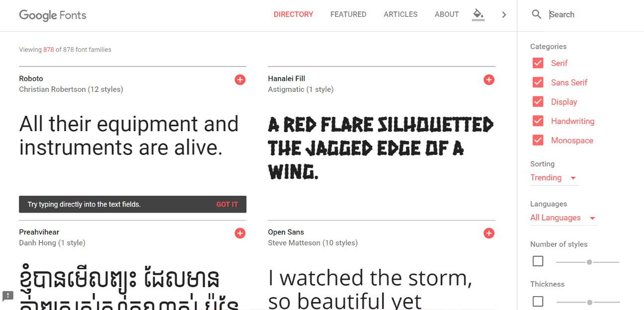
Task: Enable the Number of styles filter
Action: click(538, 261)
